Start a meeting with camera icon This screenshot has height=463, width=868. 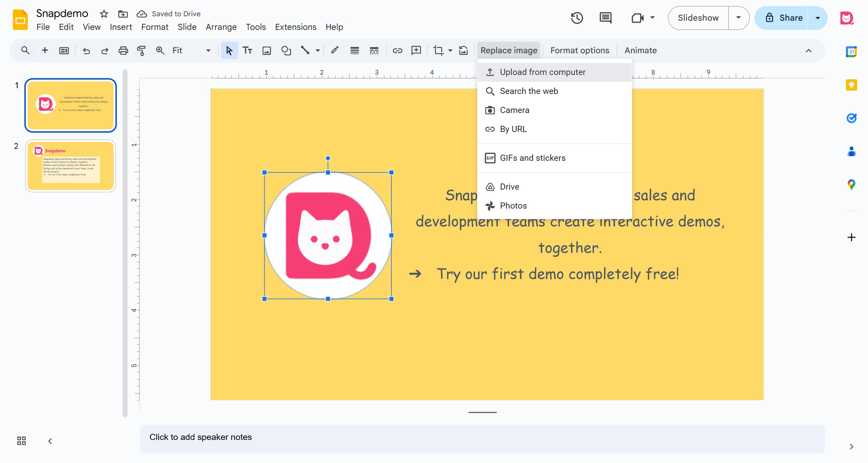pos(638,18)
